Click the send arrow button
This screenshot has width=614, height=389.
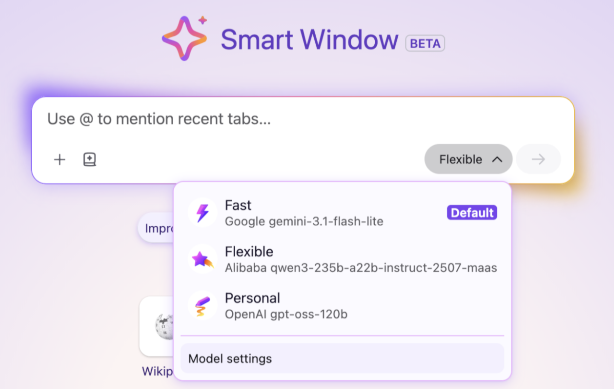(x=538, y=159)
